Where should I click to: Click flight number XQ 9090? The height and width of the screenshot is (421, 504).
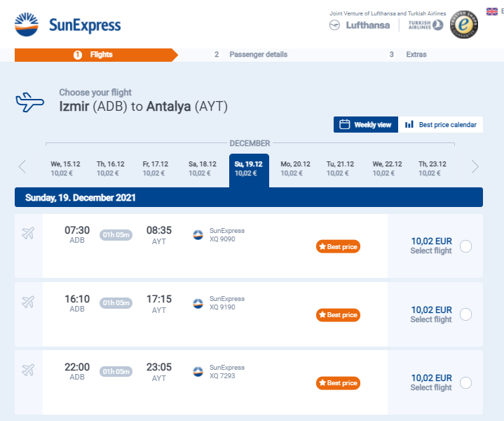(x=222, y=239)
